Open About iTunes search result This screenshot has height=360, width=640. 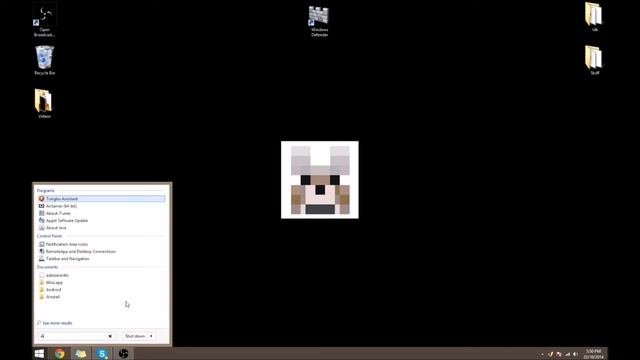(101, 213)
